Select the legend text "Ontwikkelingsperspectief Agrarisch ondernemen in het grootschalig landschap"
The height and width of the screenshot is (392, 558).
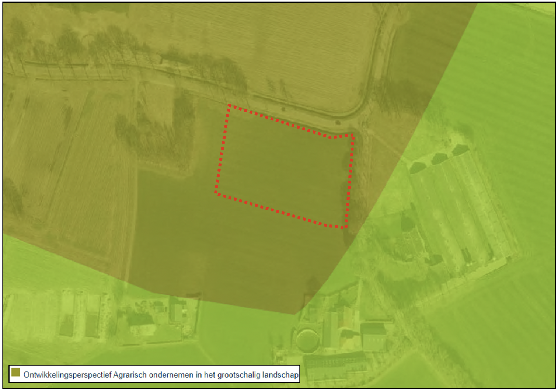point(161,375)
